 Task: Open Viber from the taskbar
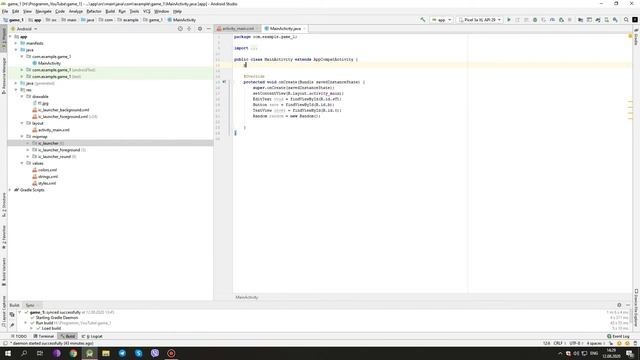(155, 353)
